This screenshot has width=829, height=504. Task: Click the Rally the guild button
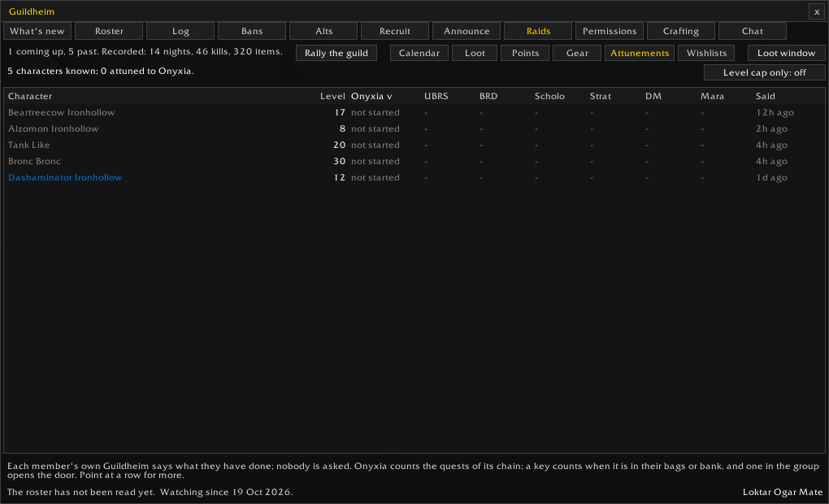coord(336,53)
